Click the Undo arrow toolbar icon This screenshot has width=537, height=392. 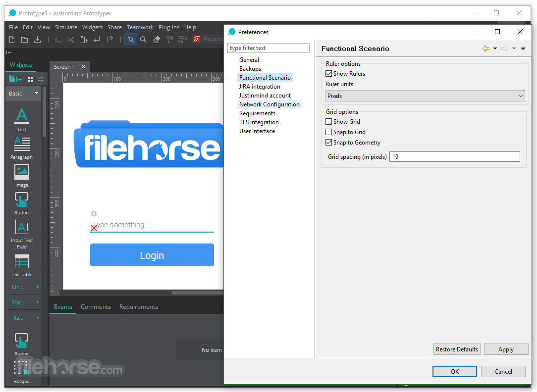[x=97, y=39]
